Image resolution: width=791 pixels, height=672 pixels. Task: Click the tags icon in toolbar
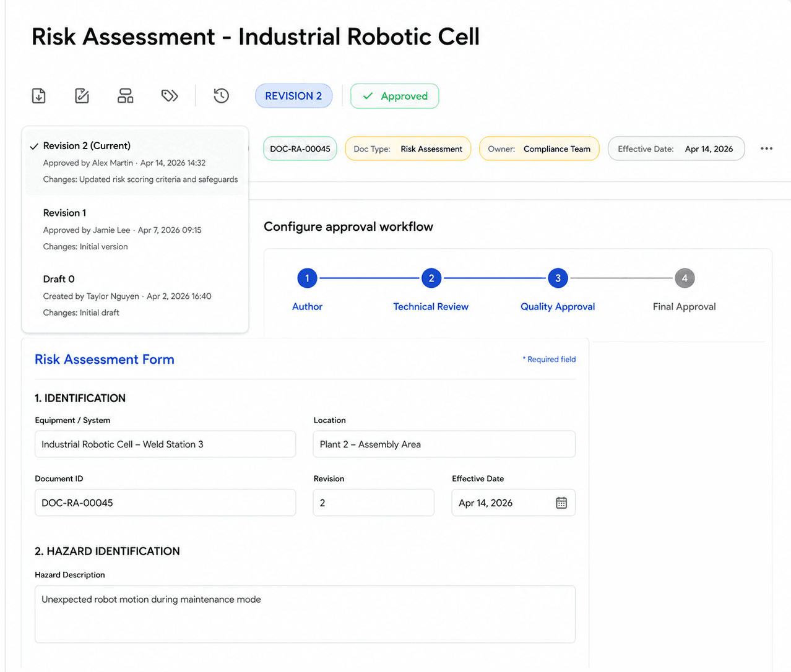click(x=170, y=96)
